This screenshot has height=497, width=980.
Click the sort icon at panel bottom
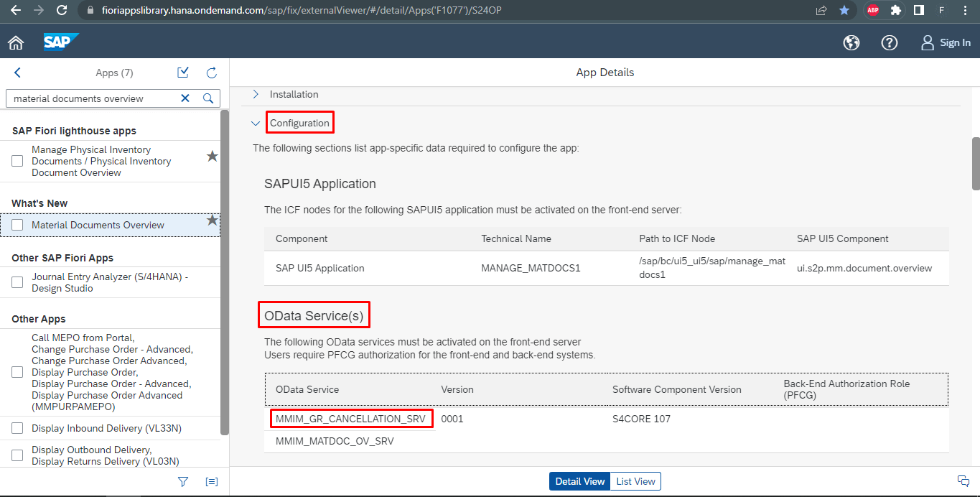(x=211, y=481)
